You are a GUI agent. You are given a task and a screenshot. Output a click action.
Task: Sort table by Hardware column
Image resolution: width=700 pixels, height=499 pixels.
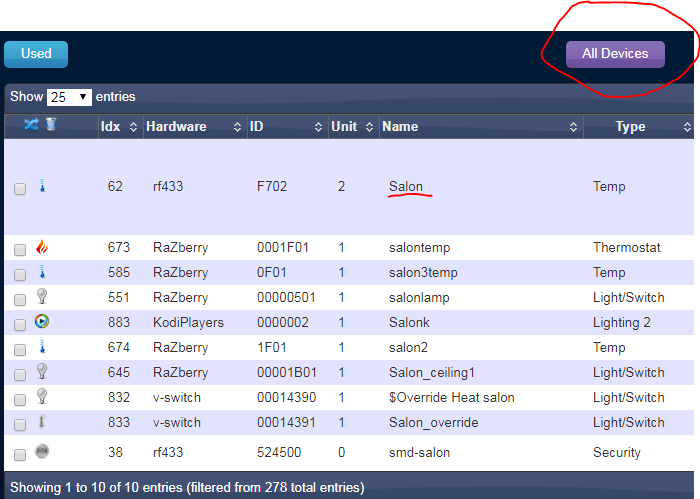(193, 127)
